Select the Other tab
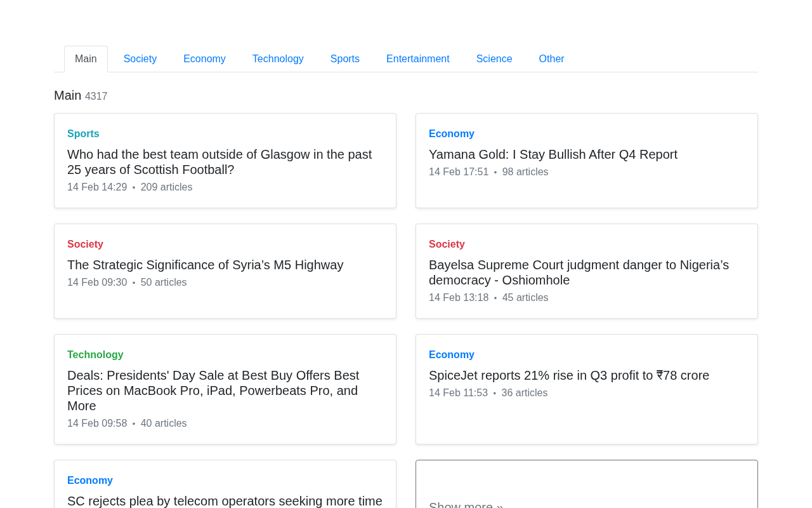This screenshot has width=812, height=508. [551, 59]
